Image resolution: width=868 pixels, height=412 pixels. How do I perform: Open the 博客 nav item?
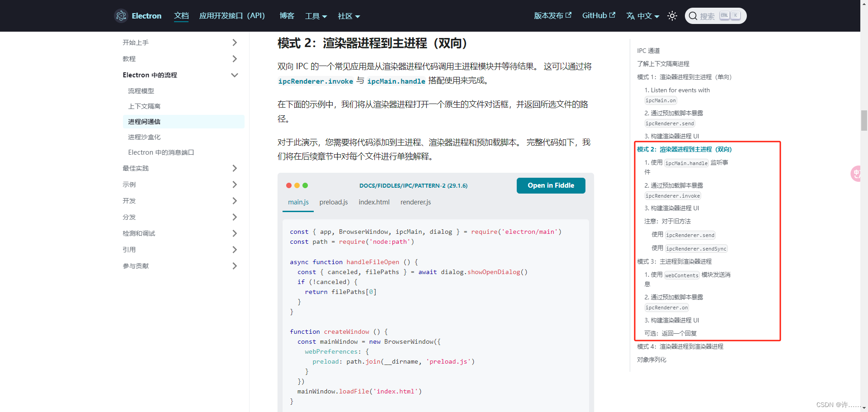coord(287,16)
